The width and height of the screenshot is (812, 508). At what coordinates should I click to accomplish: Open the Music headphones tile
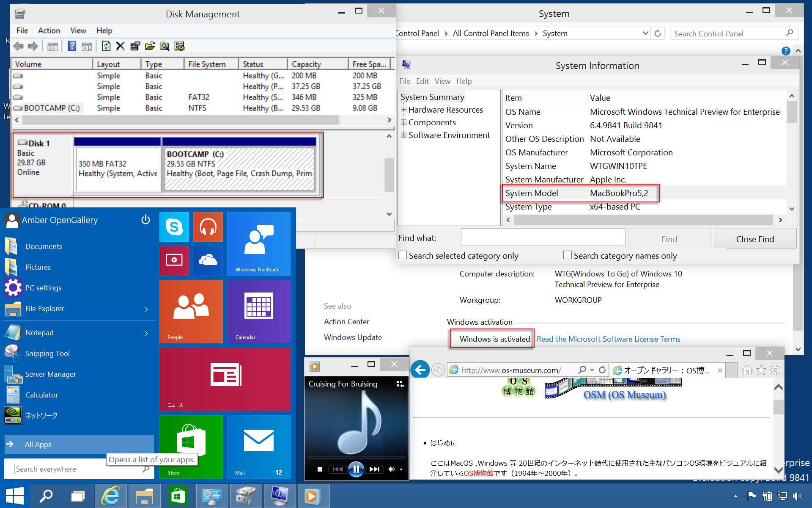tap(208, 227)
